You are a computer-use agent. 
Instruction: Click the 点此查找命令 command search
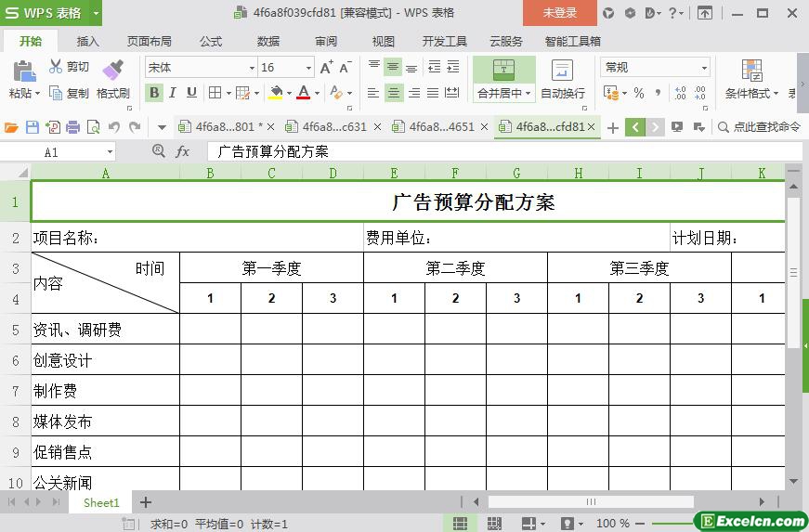point(760,127)
